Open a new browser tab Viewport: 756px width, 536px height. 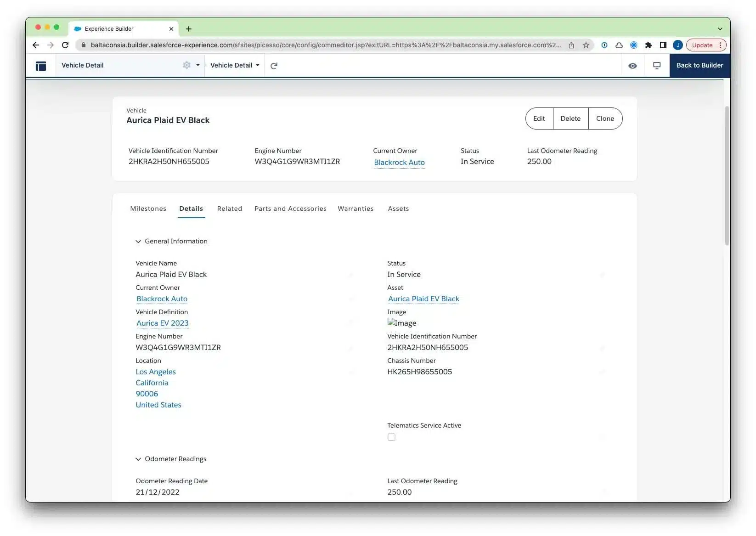(189, 29)
